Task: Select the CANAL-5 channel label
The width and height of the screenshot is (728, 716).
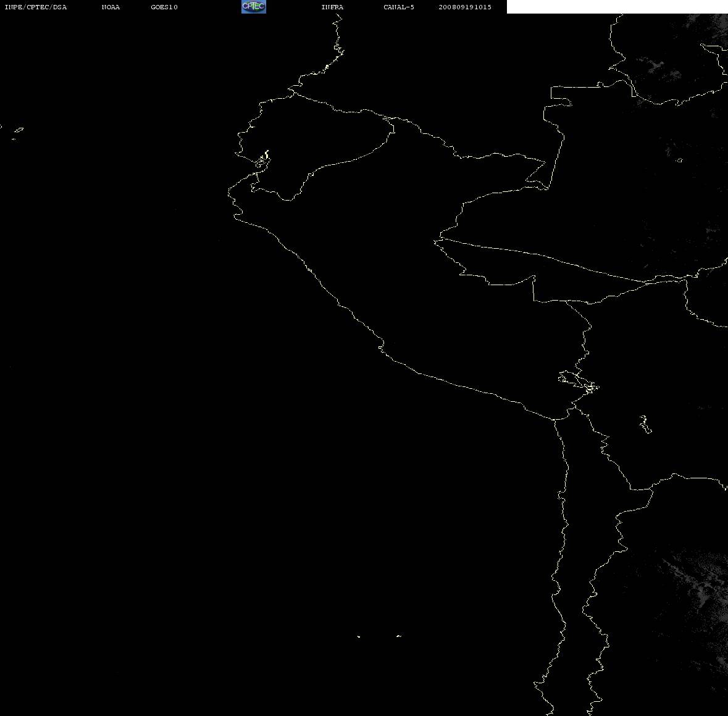Action: point(399,7)
